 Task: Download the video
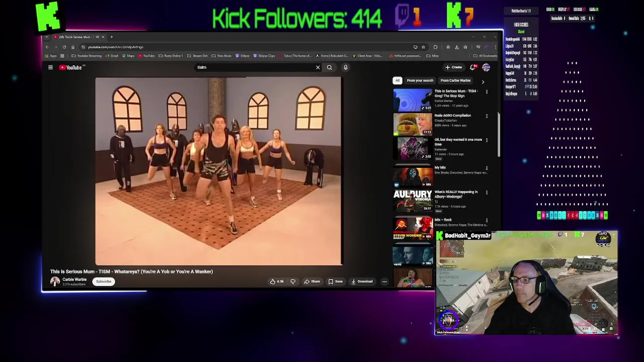click(x=362, y=282)
